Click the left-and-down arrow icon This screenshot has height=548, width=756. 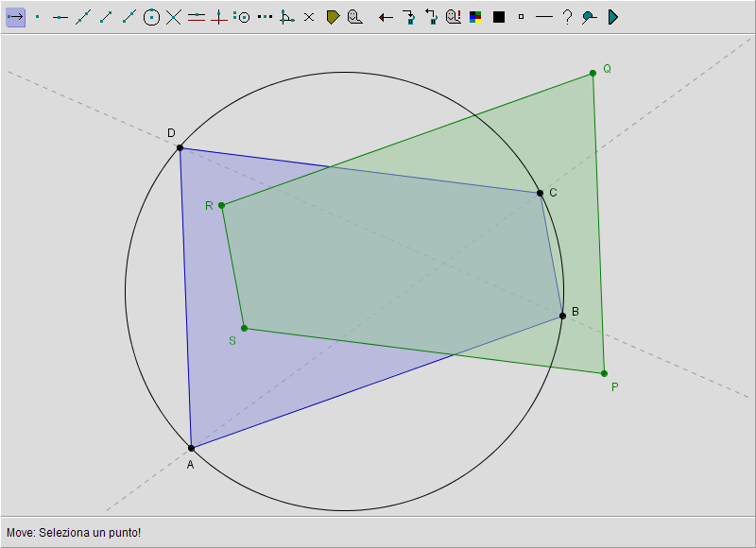(x=431, y=17)
